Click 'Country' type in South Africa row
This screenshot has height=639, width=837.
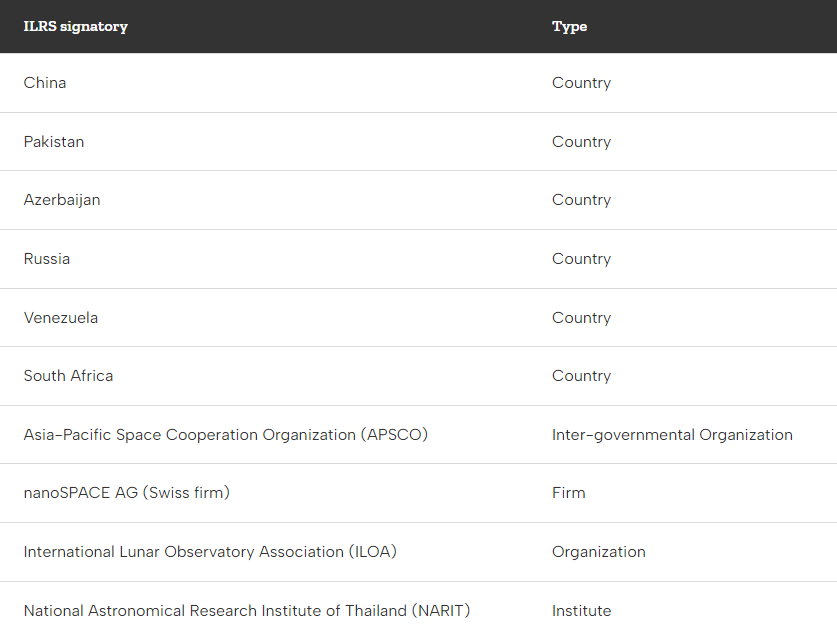[581, 376]
